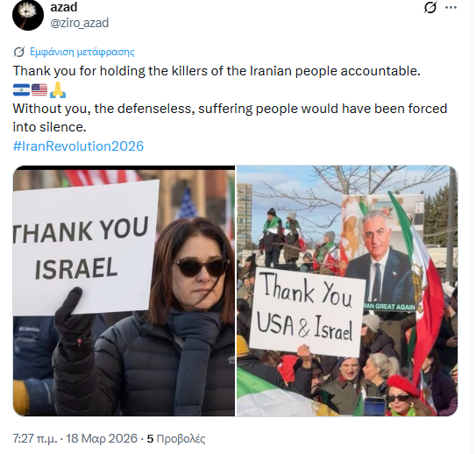Viewport: 476px width, 454px height.
Task: Open the Grok slash icon at top right
Action: click(430, 7)
